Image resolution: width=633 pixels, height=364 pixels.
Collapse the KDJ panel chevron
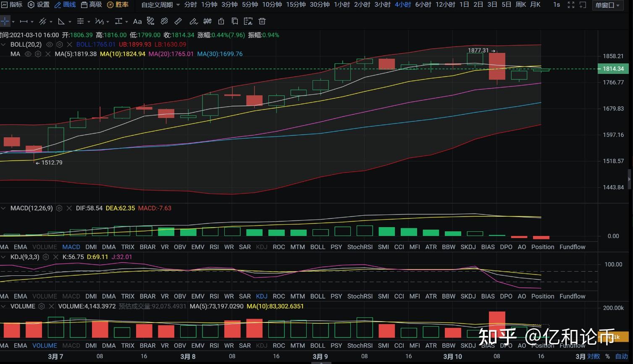(x=4, y=257)
